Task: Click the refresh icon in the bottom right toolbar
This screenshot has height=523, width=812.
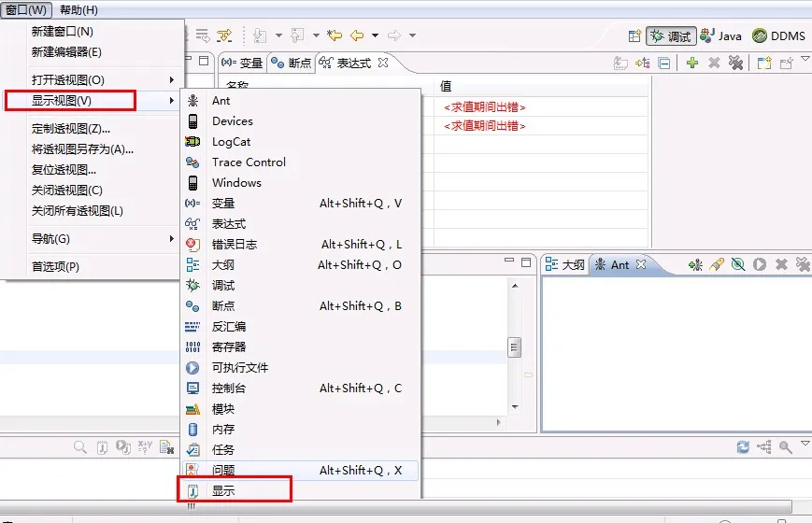Action: [x=743, y=446]
